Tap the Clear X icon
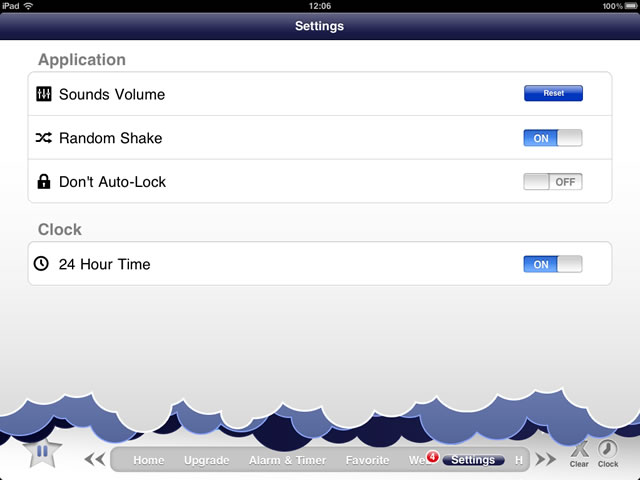The image size is (640, 480). (579, 449)
